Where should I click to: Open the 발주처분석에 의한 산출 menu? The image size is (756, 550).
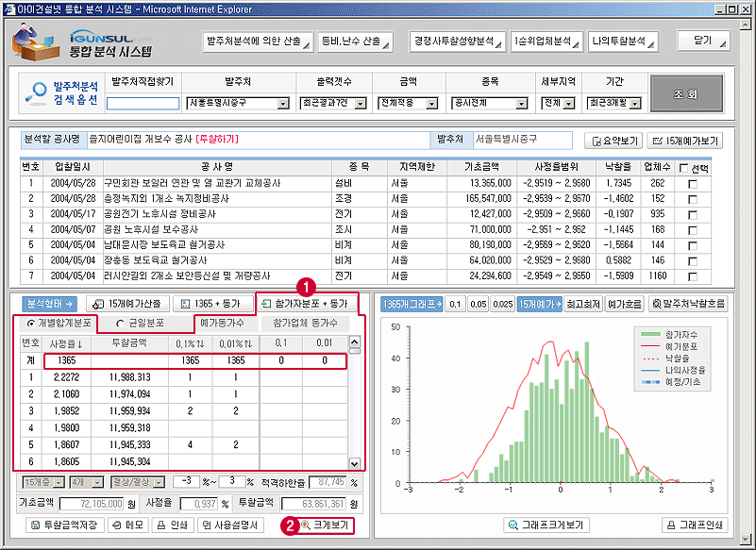(x=258, y=42)
